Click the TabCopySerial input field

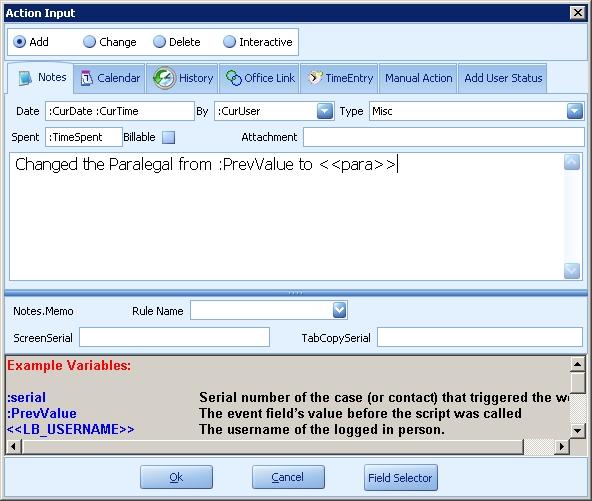[480, 337]
